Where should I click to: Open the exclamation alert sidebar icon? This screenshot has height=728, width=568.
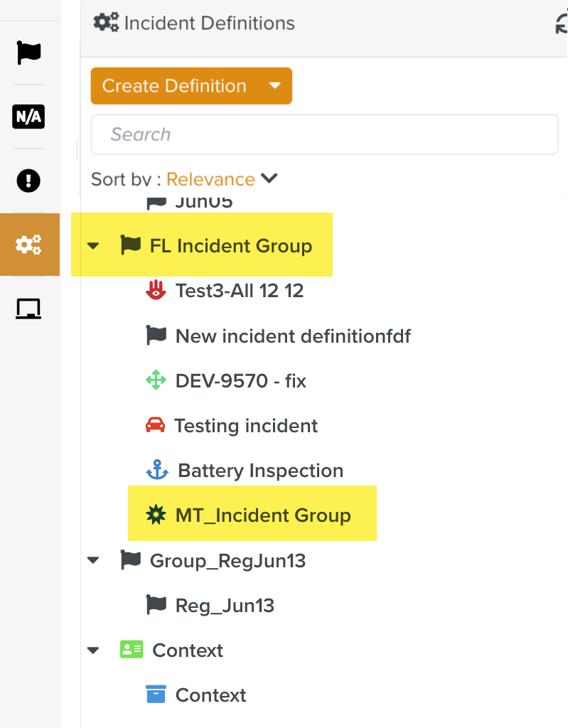[x=29, y=181]
